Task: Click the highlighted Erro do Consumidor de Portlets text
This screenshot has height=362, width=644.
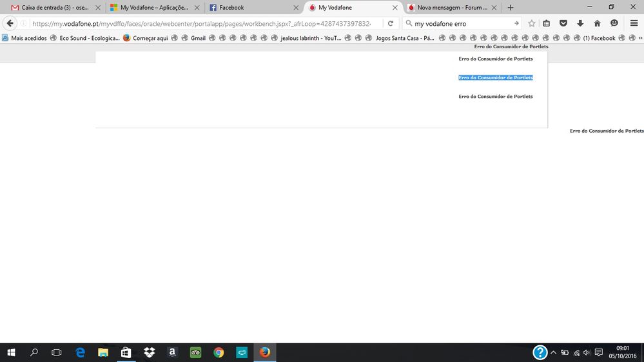Action: coord(495,77)
